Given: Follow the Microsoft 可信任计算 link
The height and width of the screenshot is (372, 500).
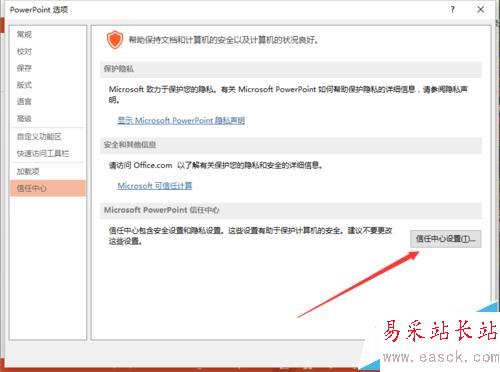Looking at the screenshot, I should coord(155,186).
